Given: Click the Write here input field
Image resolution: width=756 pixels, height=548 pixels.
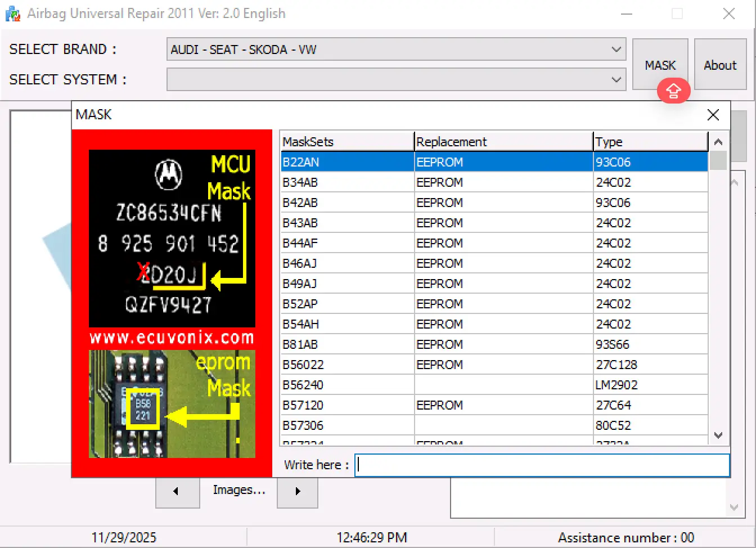Looking at the screenshot, I should coord(542,465).
